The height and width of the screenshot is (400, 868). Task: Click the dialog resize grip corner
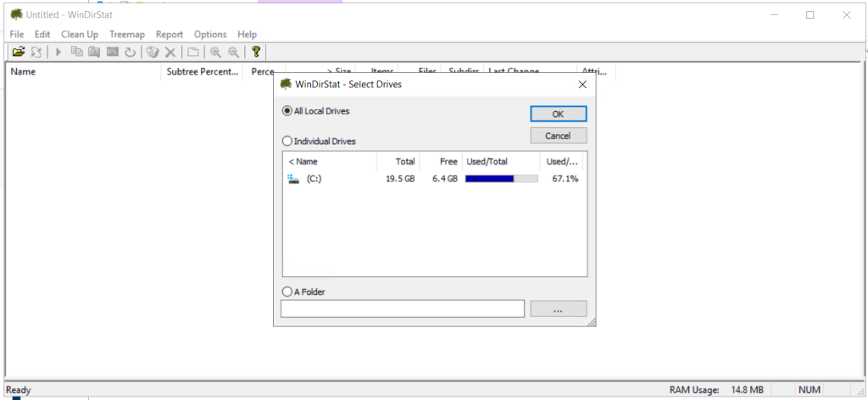coord(591,321)
